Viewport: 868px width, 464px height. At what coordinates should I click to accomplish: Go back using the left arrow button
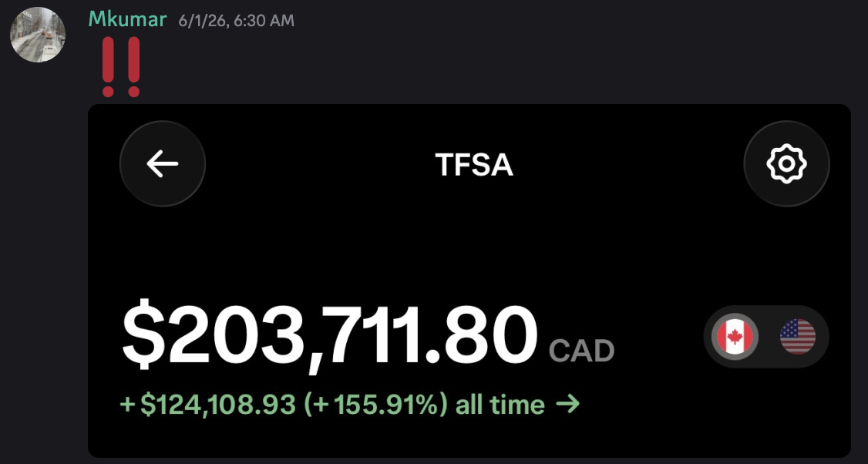(162, 164)
